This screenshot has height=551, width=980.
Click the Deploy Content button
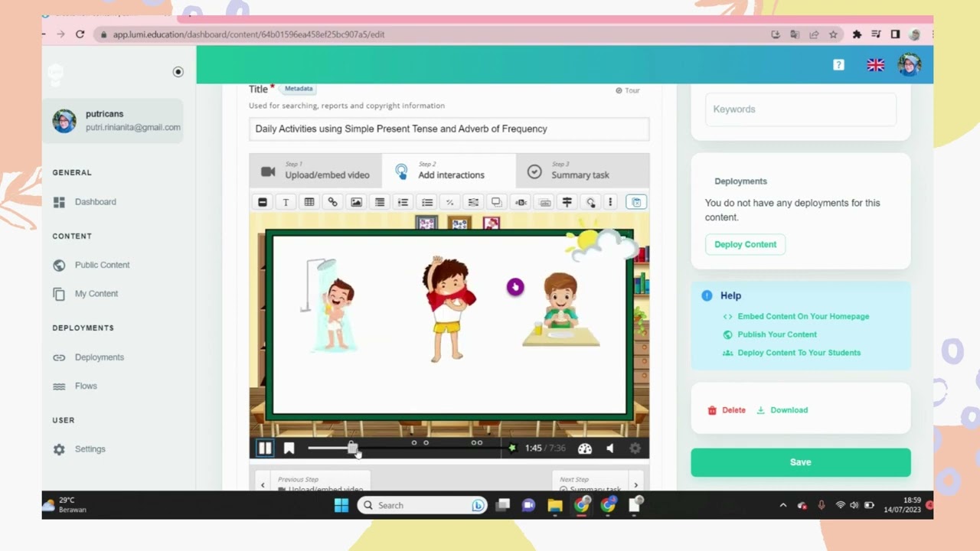click(x=745, y=244)
